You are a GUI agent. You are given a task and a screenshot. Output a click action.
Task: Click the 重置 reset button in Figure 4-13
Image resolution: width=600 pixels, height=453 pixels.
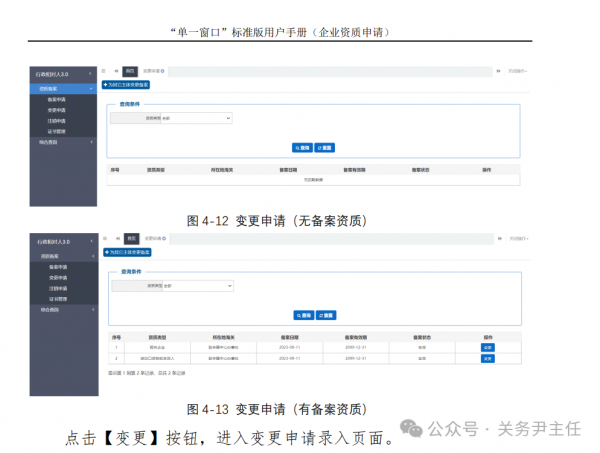point(325,314)
